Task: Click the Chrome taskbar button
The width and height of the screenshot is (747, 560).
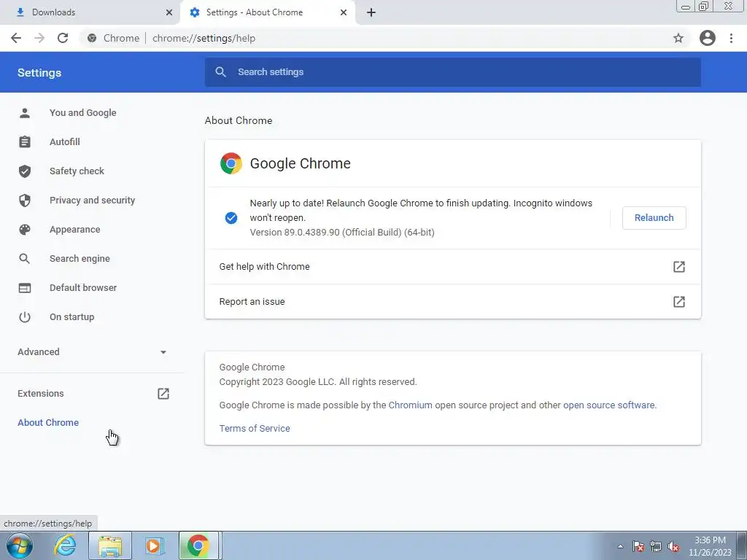Action: click(x=198, y=545)
